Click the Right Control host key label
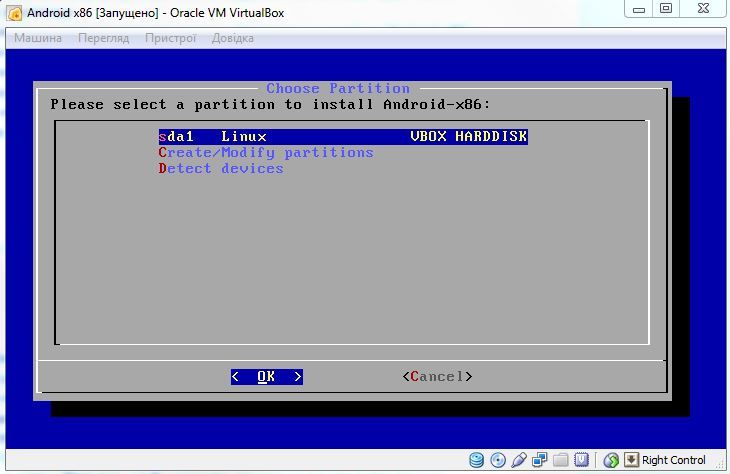 click(x=673, y=460)
